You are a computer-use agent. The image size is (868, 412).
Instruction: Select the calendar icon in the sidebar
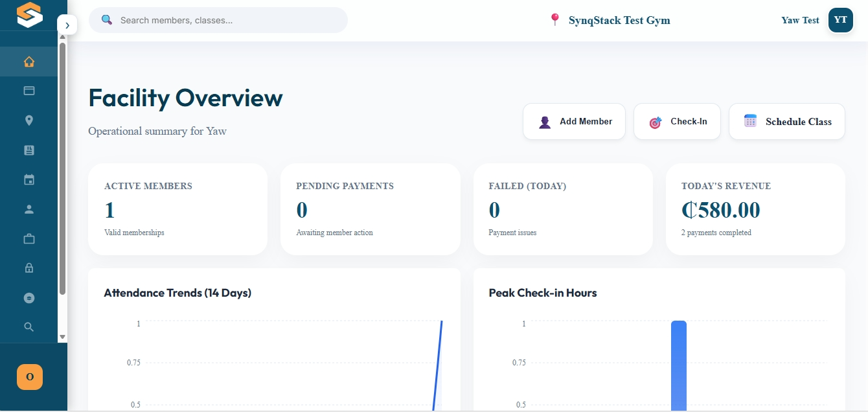[29, 179]
